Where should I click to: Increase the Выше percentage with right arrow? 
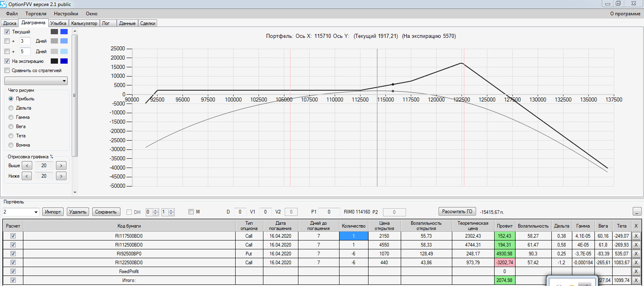(x=61, y=166)
